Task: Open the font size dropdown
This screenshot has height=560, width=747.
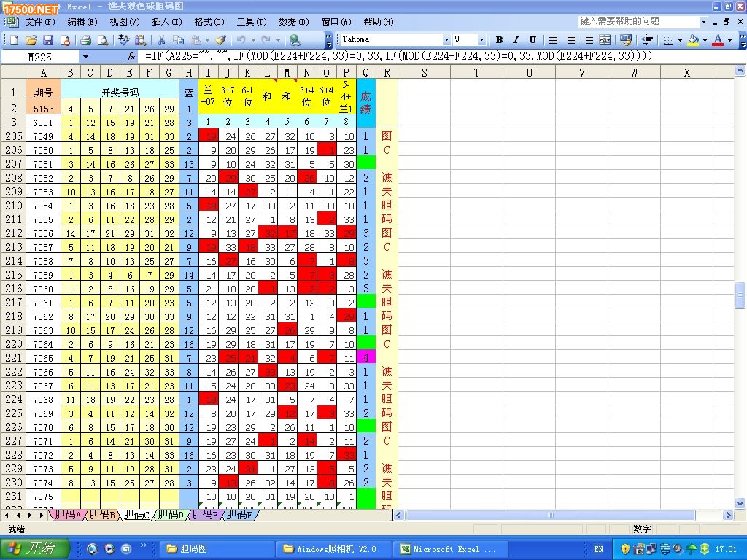Action: pos(481,39)
